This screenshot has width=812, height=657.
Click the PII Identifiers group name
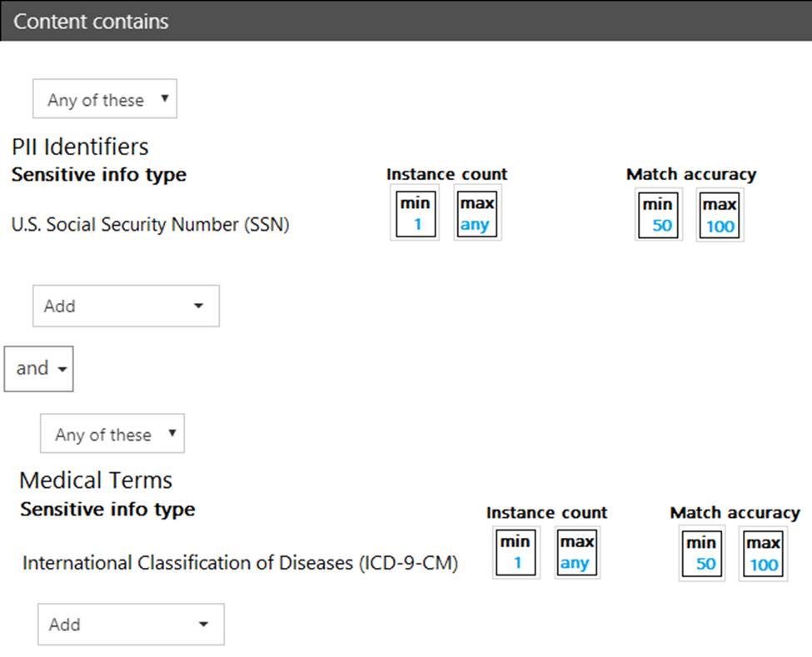point(80,147)
